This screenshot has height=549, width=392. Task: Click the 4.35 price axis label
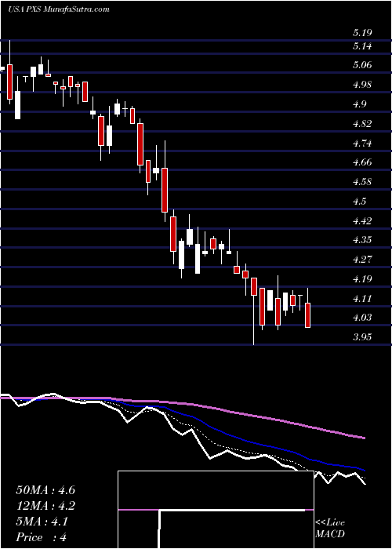[362, 241]
